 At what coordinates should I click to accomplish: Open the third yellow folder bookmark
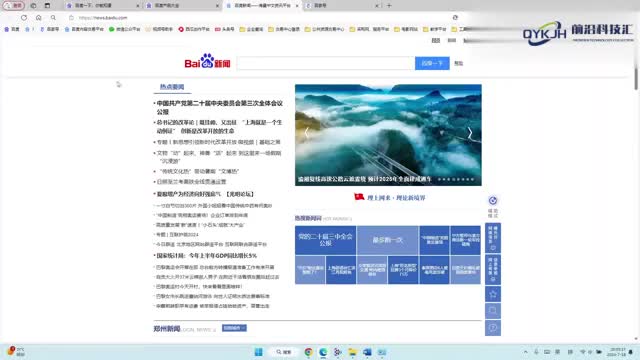point(324,29)
